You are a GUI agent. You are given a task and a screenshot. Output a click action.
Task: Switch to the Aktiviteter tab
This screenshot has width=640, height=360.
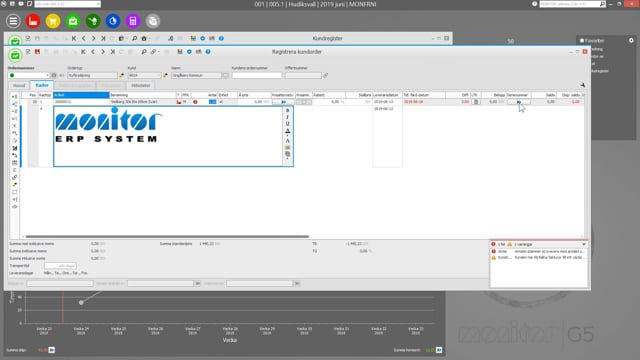click(141, 85)
